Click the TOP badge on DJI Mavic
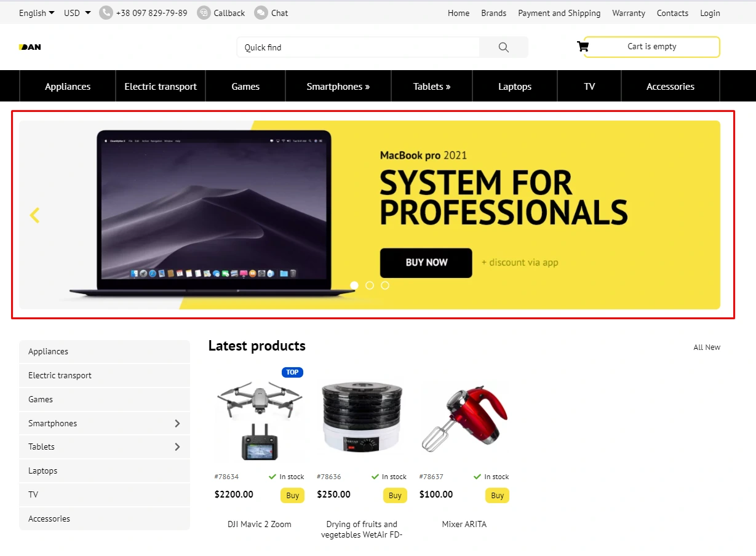 (x=292, y=372)
